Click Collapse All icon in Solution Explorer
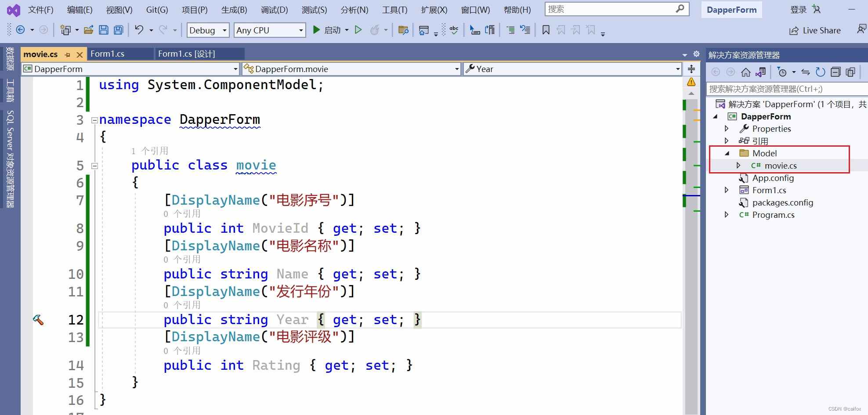 coord(835,72)
